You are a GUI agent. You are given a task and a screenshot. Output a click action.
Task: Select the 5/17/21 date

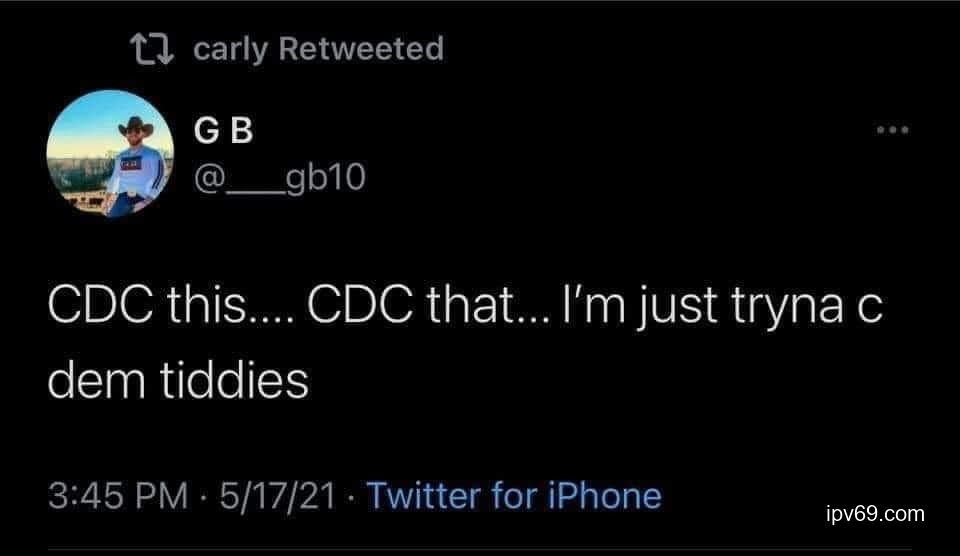click(x=280, y=496)
